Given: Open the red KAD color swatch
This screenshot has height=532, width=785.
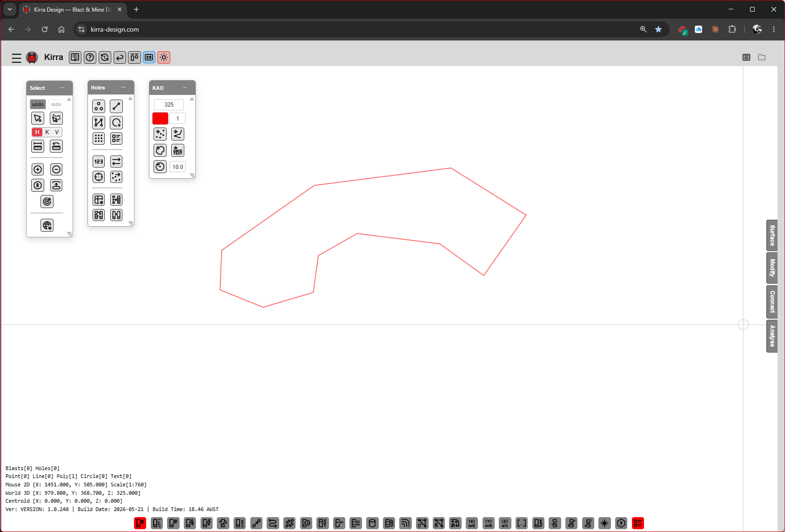Looking at the screenshot, I should (x=160, y=119).
